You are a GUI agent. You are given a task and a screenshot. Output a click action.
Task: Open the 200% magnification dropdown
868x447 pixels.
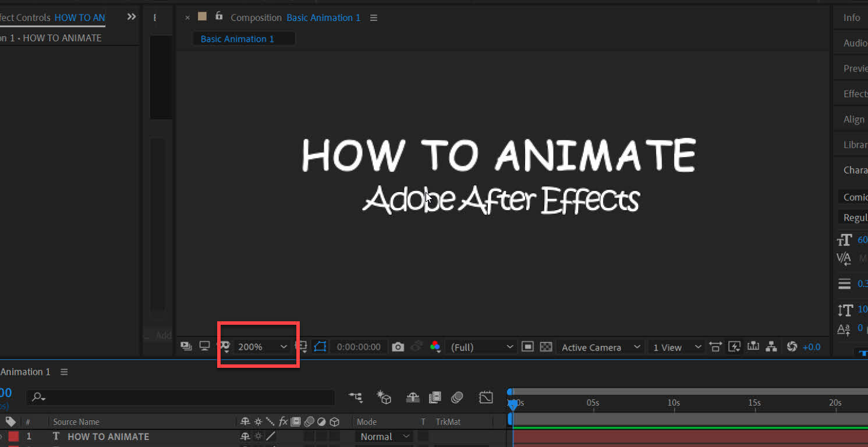[x=262, y=346]
